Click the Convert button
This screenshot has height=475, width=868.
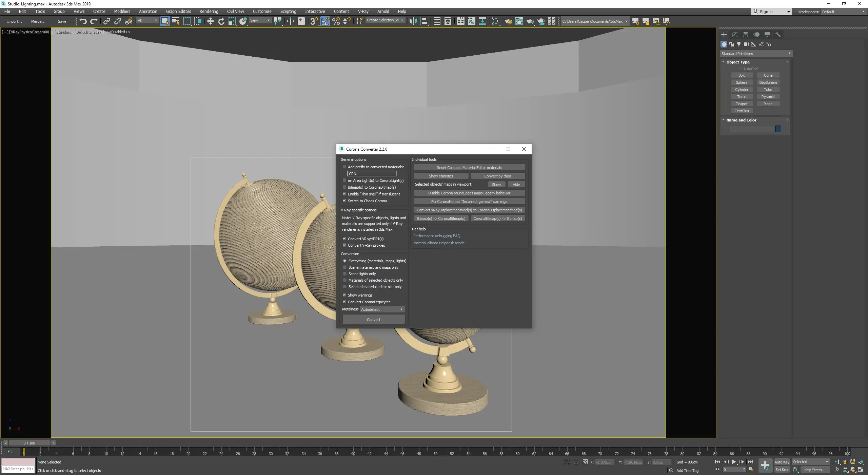(373, 320)
